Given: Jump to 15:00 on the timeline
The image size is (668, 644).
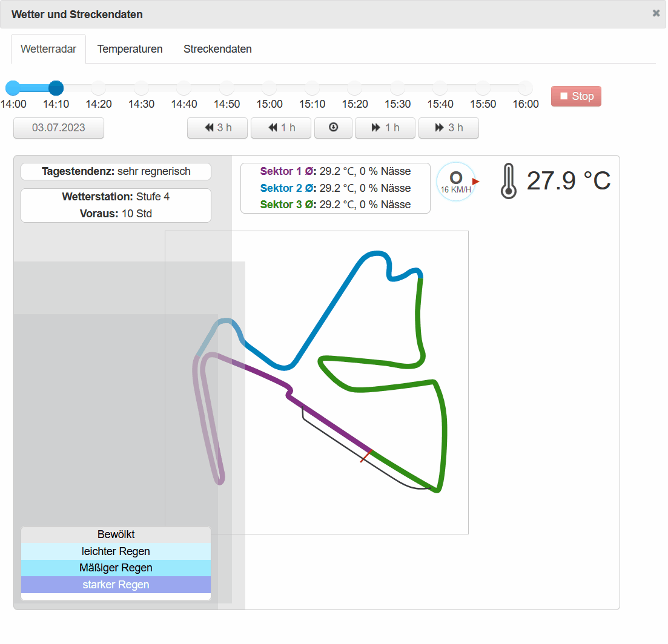Looking at the screenshot, I should [270, 88].
